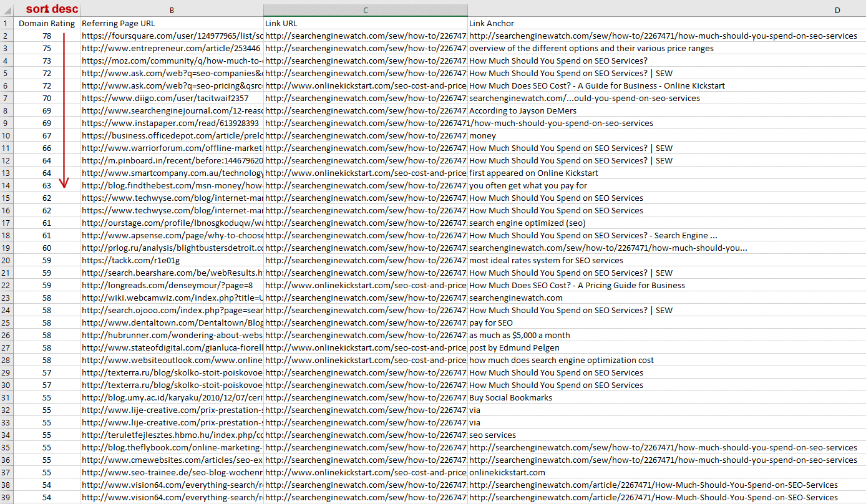Image resolution: width=866 pixels, height=504 pixels.
Task: Click the websiteoutlook.com referring URL cell
Action: point(172,360)
